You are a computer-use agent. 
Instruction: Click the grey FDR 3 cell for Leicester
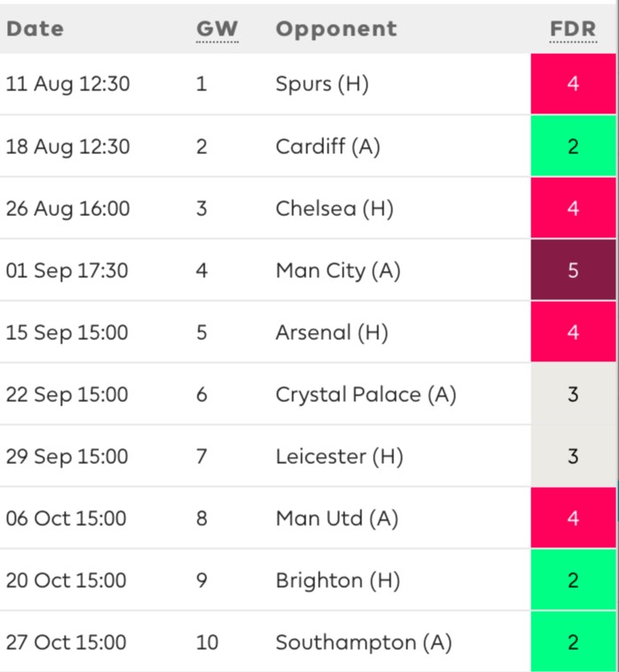(x=573, y=456)
